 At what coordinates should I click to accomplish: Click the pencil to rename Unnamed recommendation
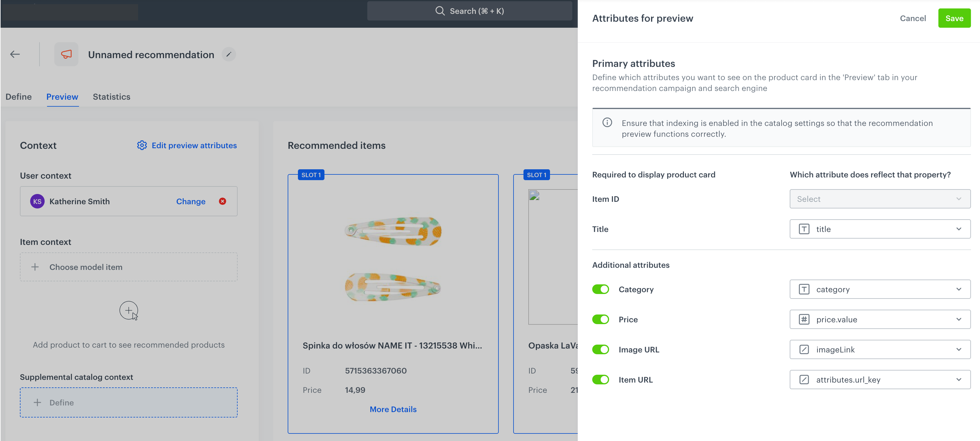click(x=229, y=54)
